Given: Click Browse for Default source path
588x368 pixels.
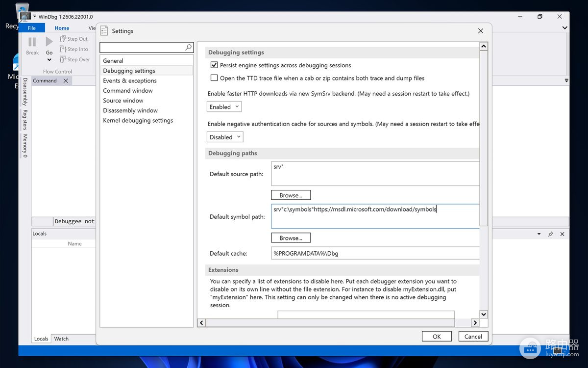Looking at the screenshot, I should point(291,195).
